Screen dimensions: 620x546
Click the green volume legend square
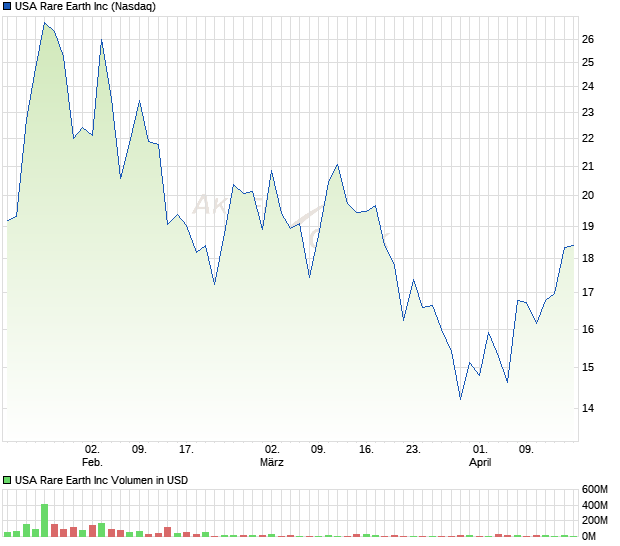point(7,480)
